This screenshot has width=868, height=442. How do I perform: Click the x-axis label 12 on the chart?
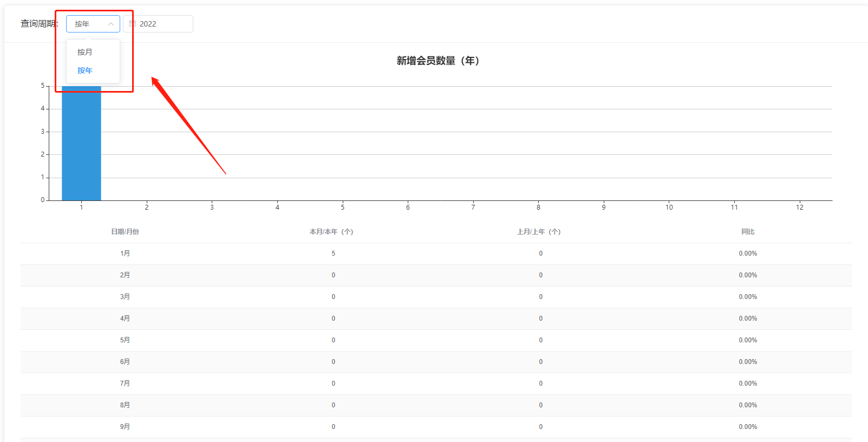(800, 207)
